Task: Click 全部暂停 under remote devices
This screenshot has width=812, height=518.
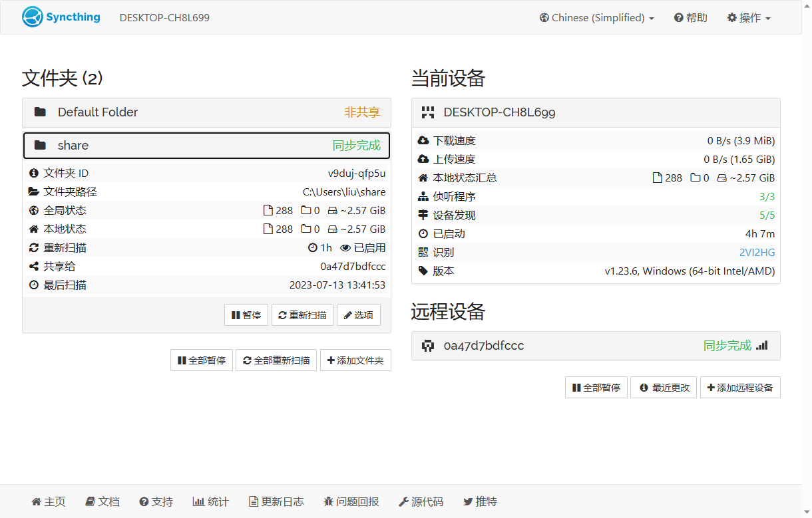Action: pos(596,388)
